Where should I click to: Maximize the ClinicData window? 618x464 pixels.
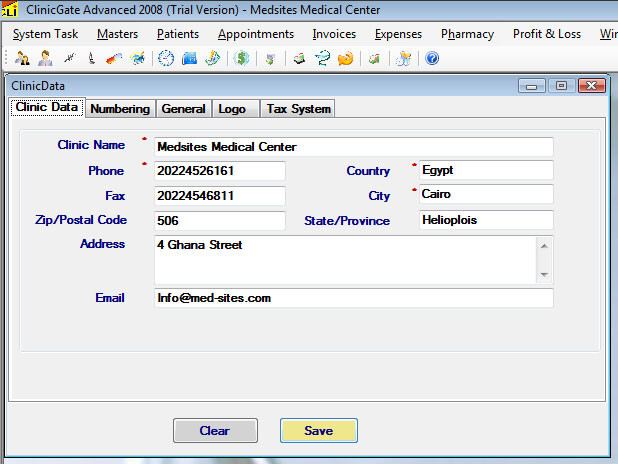tap(561, 86)
